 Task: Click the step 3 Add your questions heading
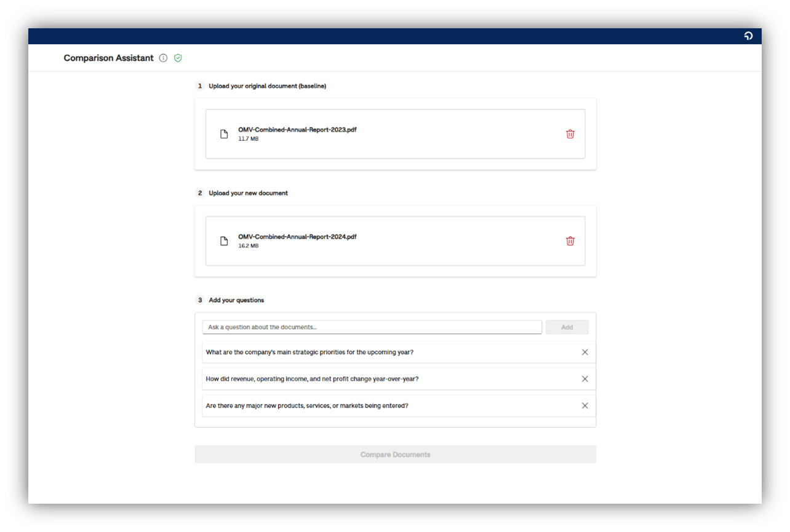236,300
